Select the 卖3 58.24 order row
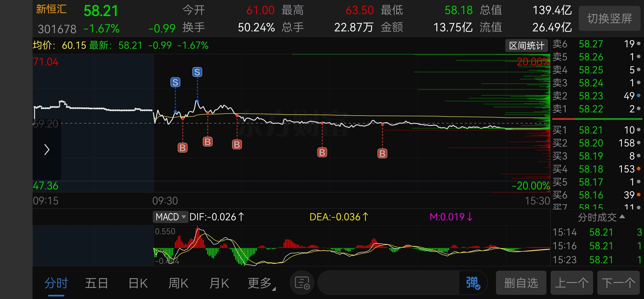This screenshot has width=644, height=299. click(x=597, y=83)
